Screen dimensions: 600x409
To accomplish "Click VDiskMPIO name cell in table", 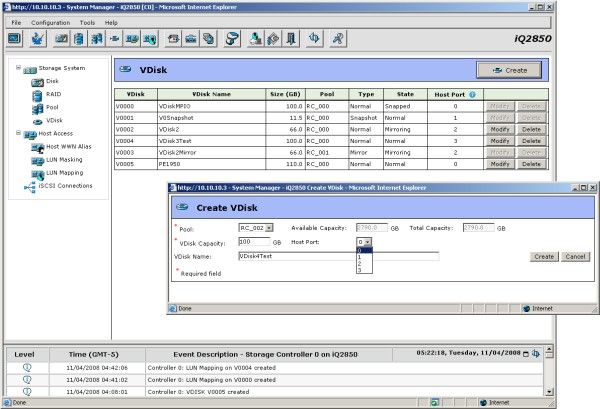I will (211, 106).
